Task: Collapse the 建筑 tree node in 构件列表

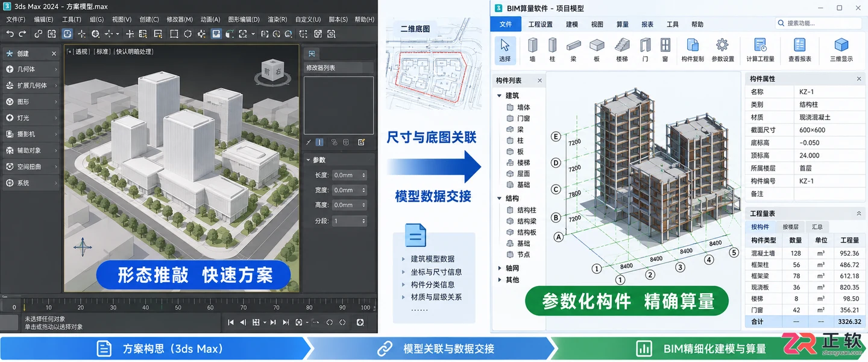Action: point(499,95)
